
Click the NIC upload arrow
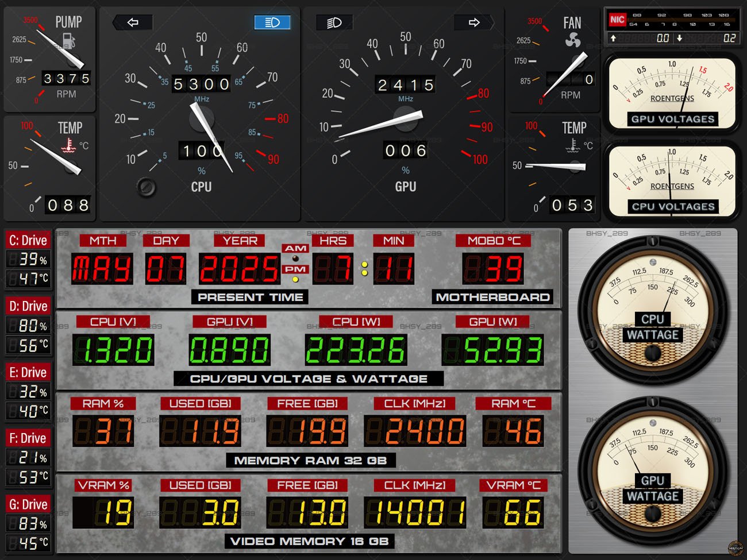613,38
